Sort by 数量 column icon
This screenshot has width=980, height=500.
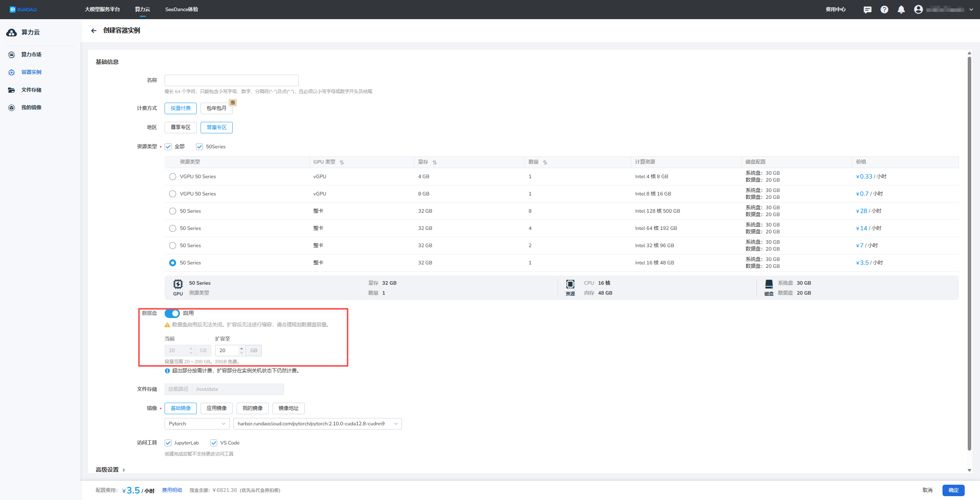click(545, 162)
